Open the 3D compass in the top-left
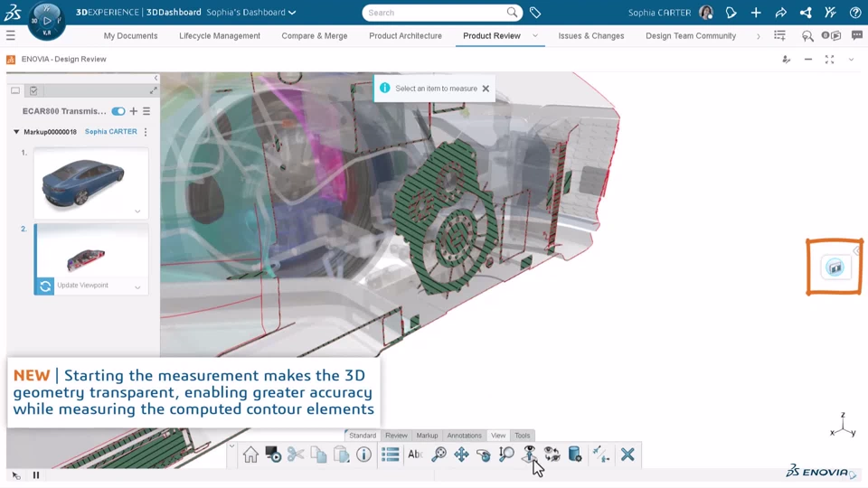This screenshot has width=868, height=488. tap(46, 21)
